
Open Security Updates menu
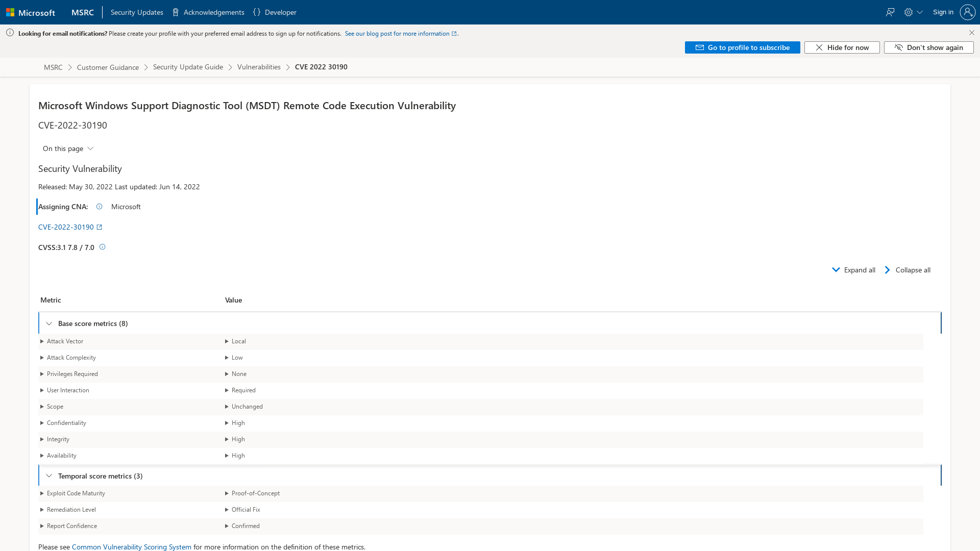click(x=137, y=12)
